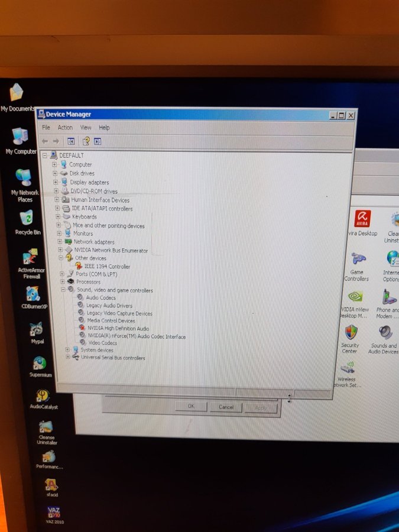Collapse the Other devices node
Image resolution: width=399 pixels, height=532 pixels.
coord(60,258)
